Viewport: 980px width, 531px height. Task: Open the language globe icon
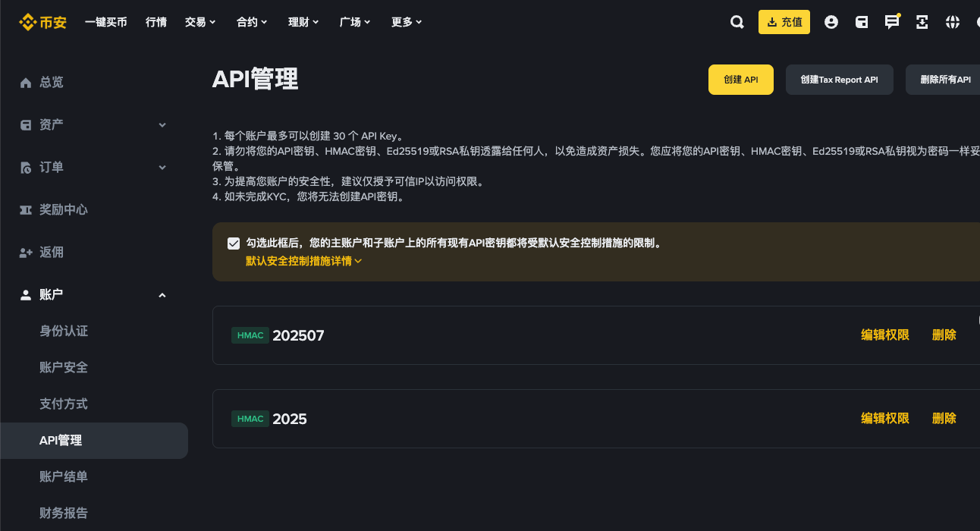tap(952, 22)
